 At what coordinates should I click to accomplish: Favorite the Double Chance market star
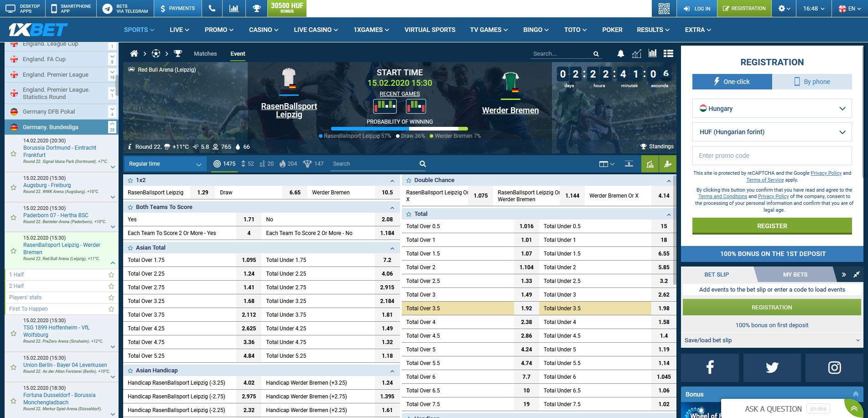(409, 180)
